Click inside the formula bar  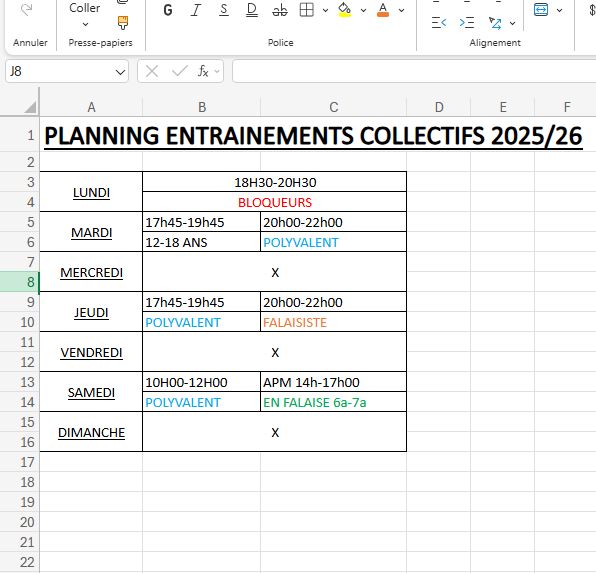coord(414,71)
